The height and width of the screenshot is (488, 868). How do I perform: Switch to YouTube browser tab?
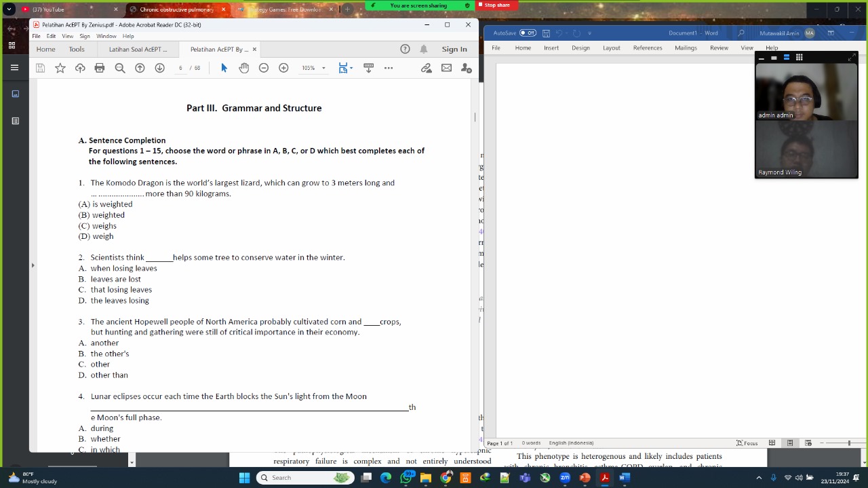coord(70,10)
